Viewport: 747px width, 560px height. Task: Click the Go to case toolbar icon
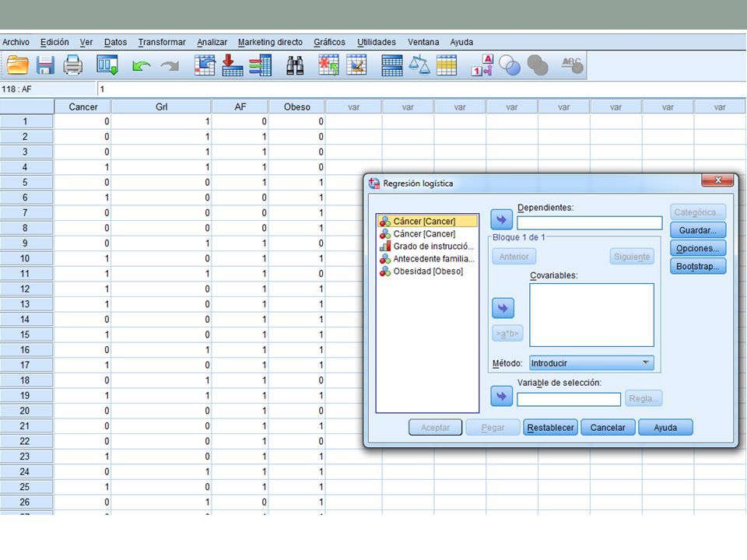205,65
